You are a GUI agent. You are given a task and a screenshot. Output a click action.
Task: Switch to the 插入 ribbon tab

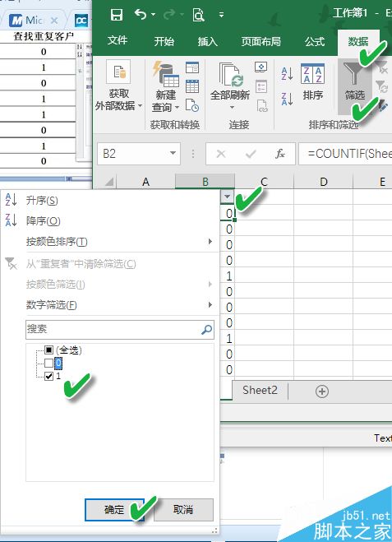coord(208,41)
